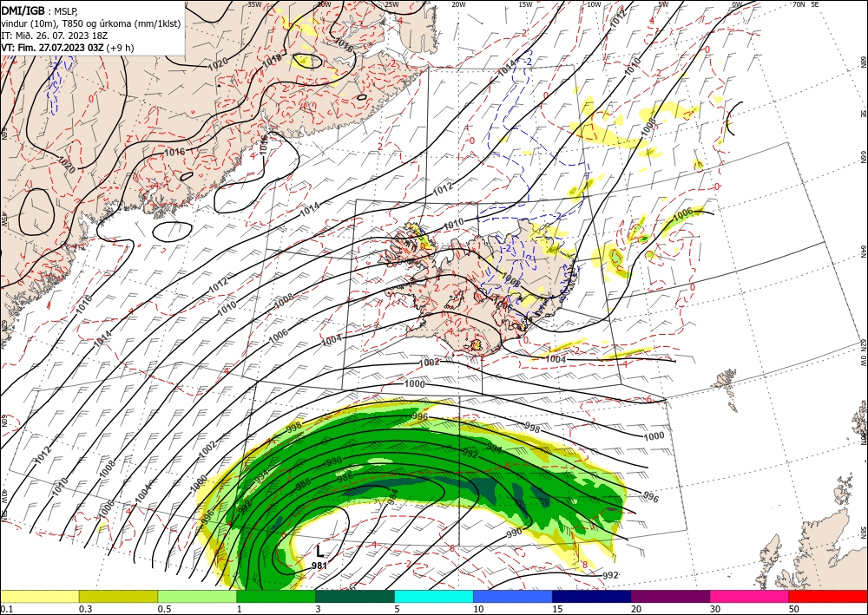Click the '986' isobar label
868x615 pixels.
pos(345,475)
